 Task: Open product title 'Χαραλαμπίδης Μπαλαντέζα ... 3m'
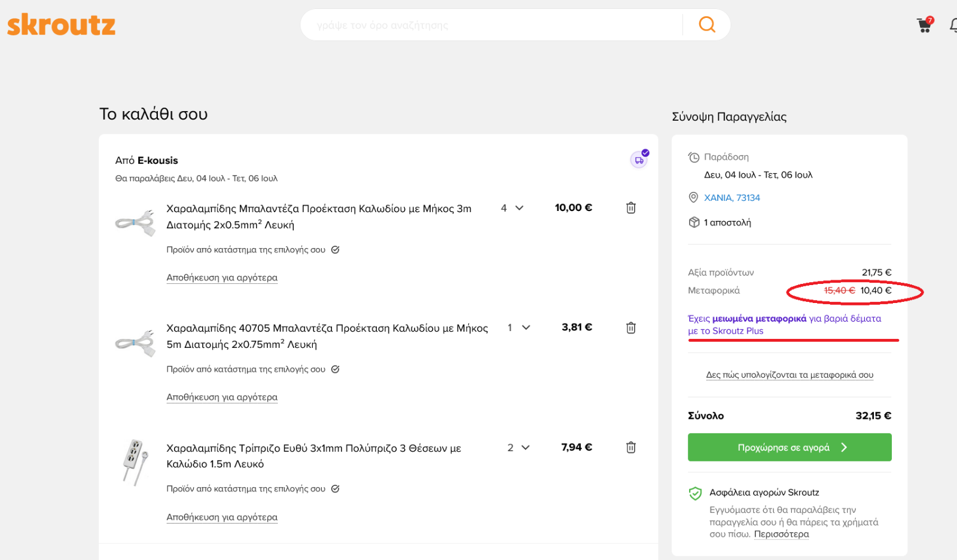(319, 216)
